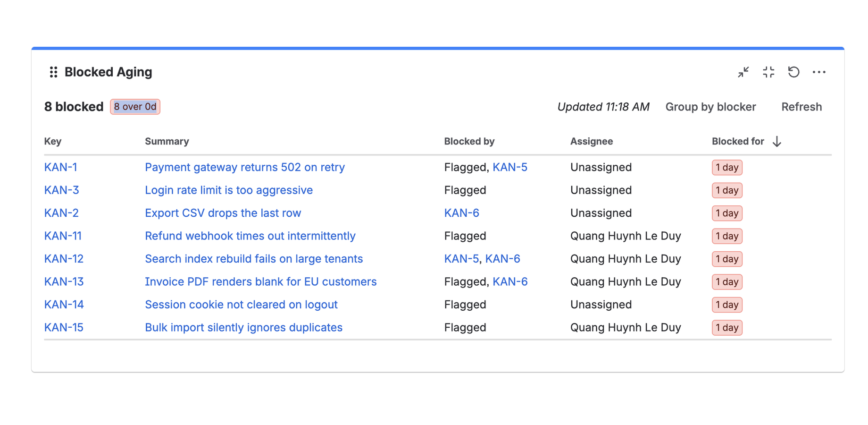The width and height of the screenshot is (868, 425).
Task: Click the Assignee column header
Action: pos(592,141)
